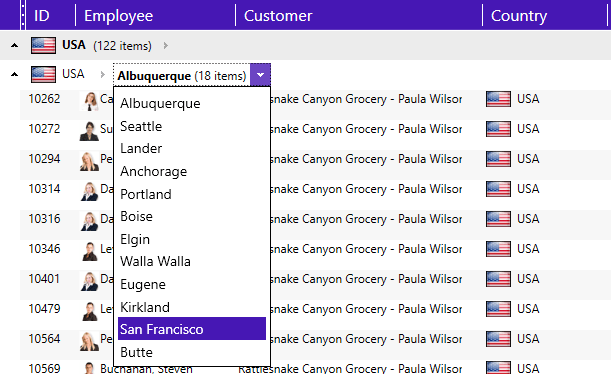Image resolution: width=611 pixels, height=374 pixels.
Task: Click the ID column header
Action: (x=42, y=16)
